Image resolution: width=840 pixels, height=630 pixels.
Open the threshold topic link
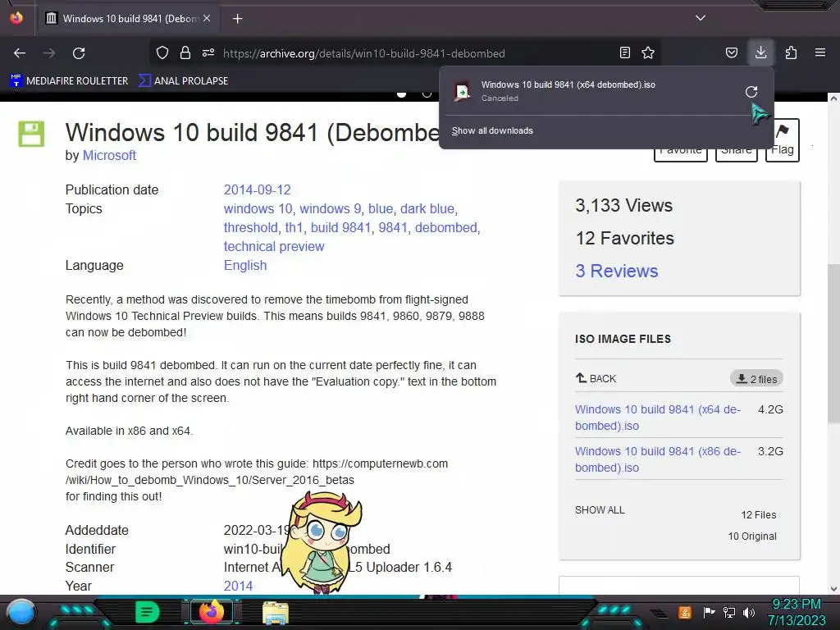[250, 227]
